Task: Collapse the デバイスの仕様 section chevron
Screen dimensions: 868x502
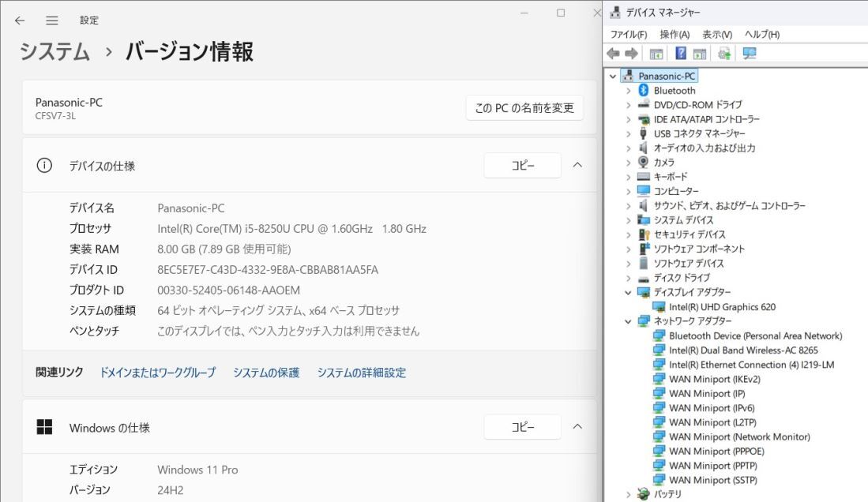Action: [x=577, y=165]
